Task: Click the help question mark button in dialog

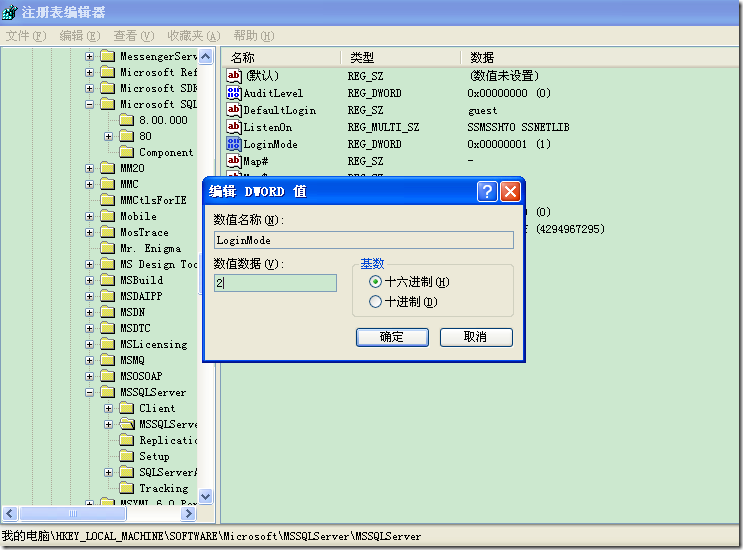Action: [x=487, y=191]
